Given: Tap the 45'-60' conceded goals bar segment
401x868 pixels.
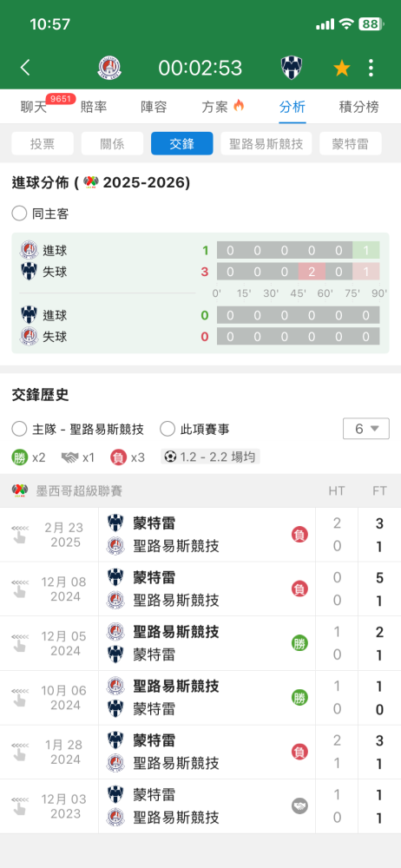Looking at the screenshot, I should [x=312, y=272].
